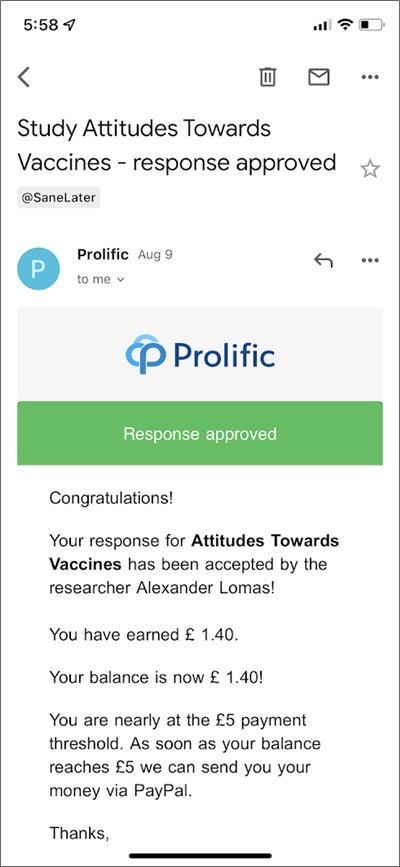The width and height of the screenshot is (400, 867).
Task: Star the Attitudes Towards Vaccines email
Action: click(x=370, y=169)
